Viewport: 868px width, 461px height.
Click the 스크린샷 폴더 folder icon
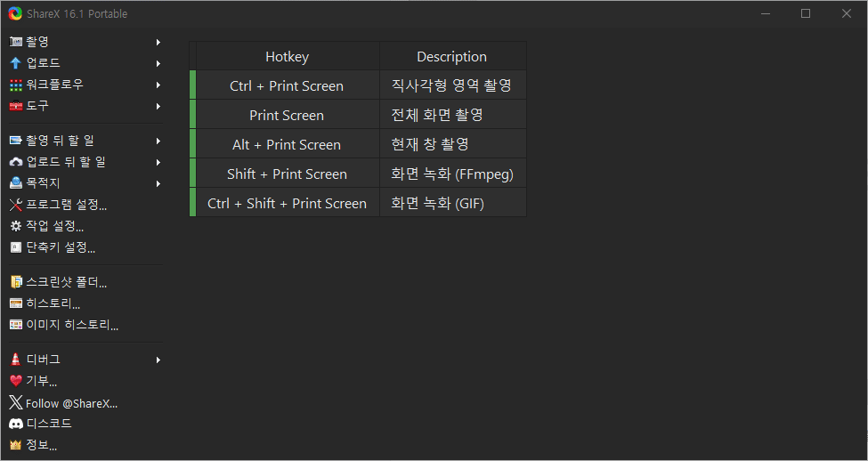pos(16,282)
